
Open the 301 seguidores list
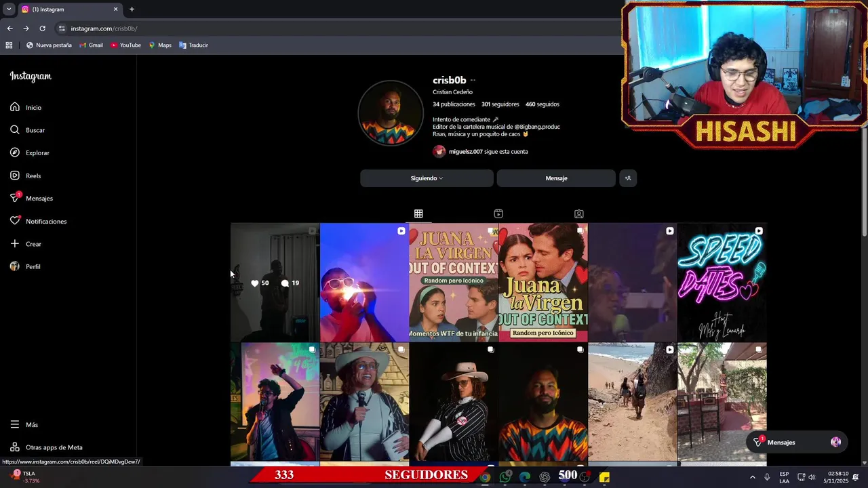[500, 104]
